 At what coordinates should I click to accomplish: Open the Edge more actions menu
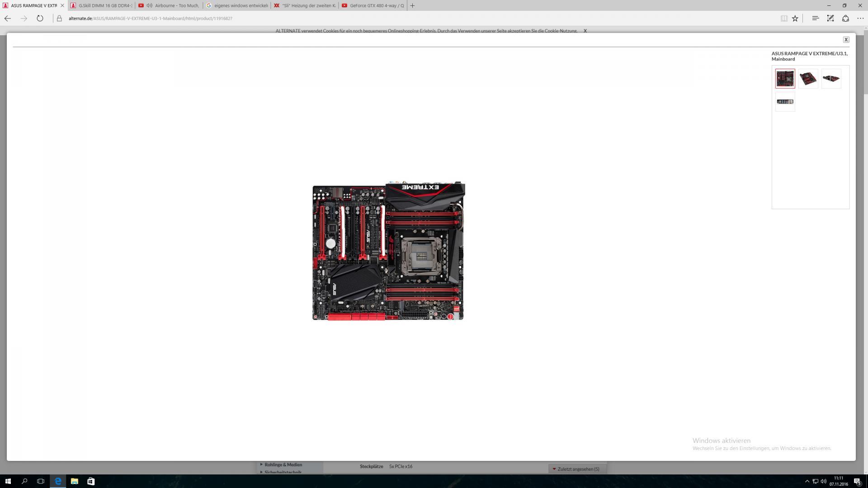click(860, 19)
